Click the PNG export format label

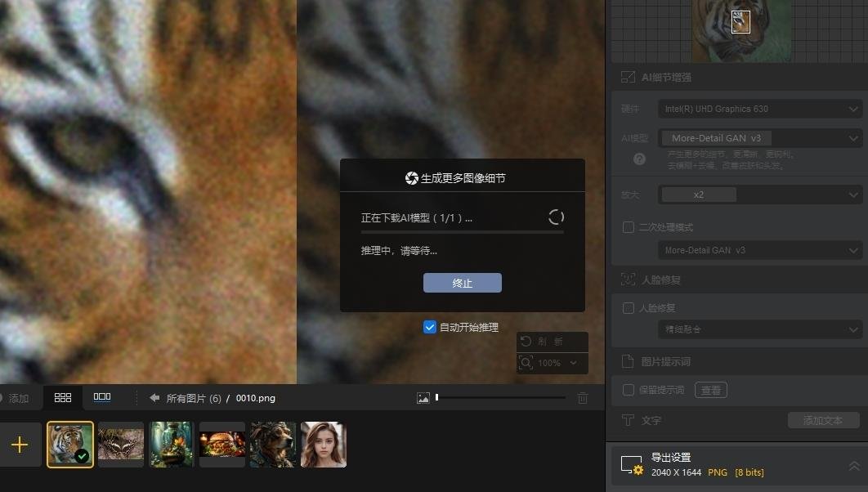click(x=718, y=472)
